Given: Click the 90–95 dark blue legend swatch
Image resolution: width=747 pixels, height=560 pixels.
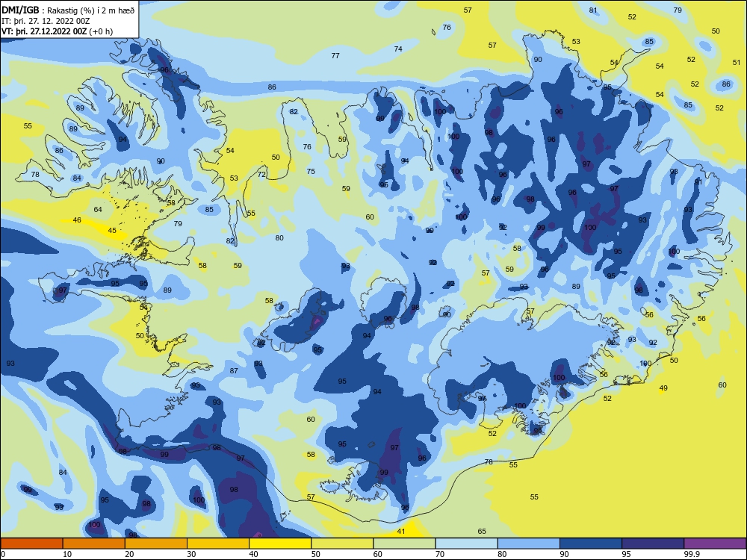Looking at the screenshot, I should tap(591, 544).
